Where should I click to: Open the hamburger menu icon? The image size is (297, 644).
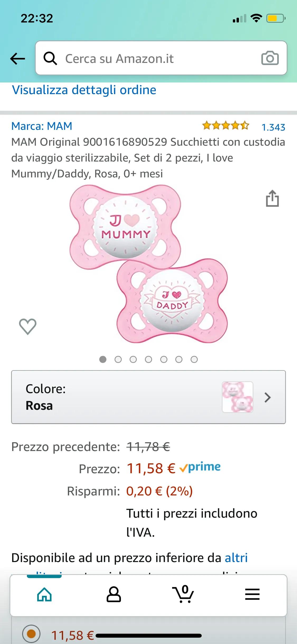[x=252, y=595]
